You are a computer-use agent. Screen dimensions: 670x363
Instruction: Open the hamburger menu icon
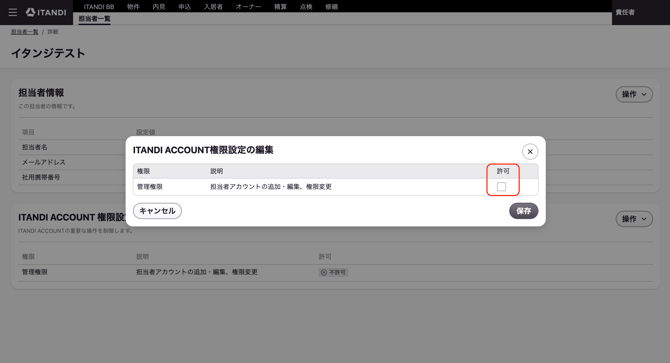pos(13,12)
